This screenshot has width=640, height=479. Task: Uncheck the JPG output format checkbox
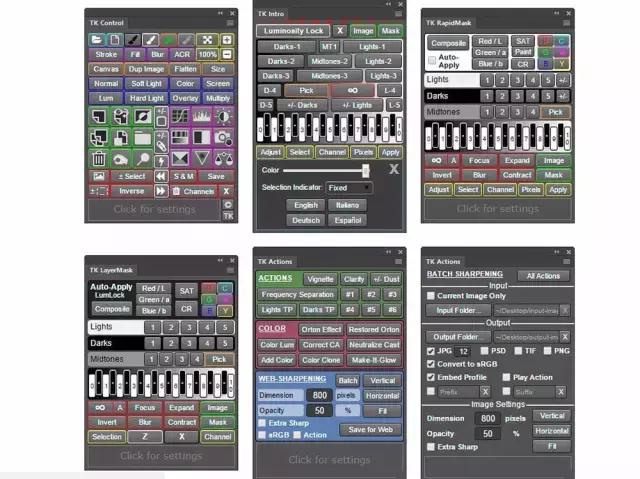pos(431,351)
